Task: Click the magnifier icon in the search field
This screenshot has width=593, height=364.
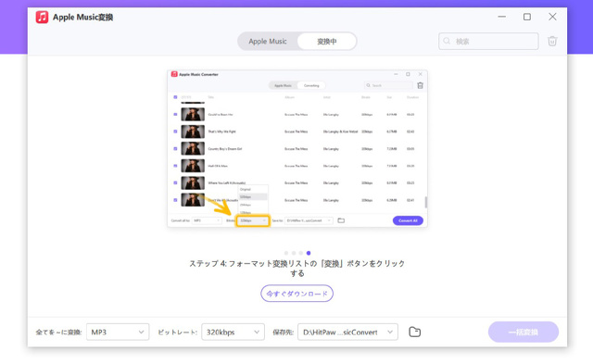Action: pyautogui.click(x=447, y=41)
